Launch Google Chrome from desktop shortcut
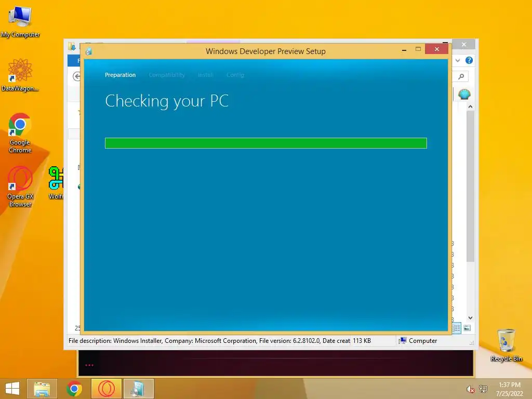 click(20, 133)
